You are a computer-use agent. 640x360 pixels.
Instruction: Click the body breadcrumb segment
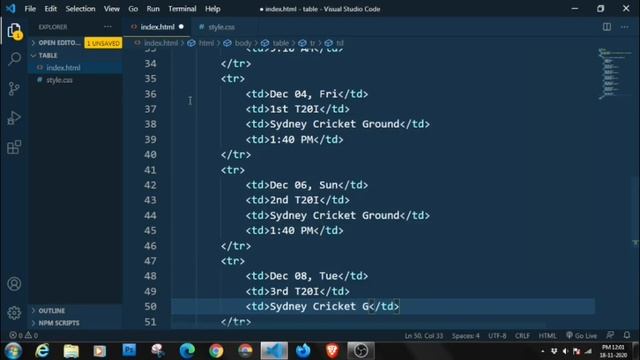point(243,43)
